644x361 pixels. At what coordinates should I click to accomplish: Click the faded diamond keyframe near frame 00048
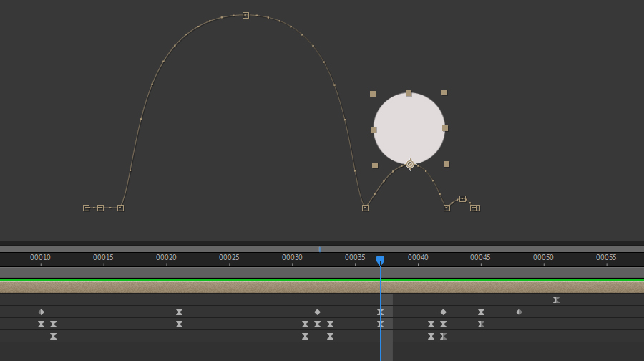[519, 312]
